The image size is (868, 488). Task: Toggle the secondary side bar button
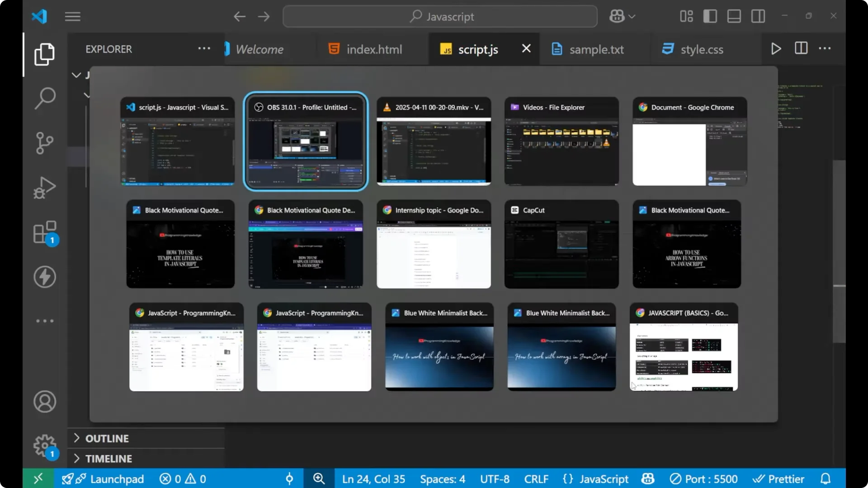pos(758,16)
